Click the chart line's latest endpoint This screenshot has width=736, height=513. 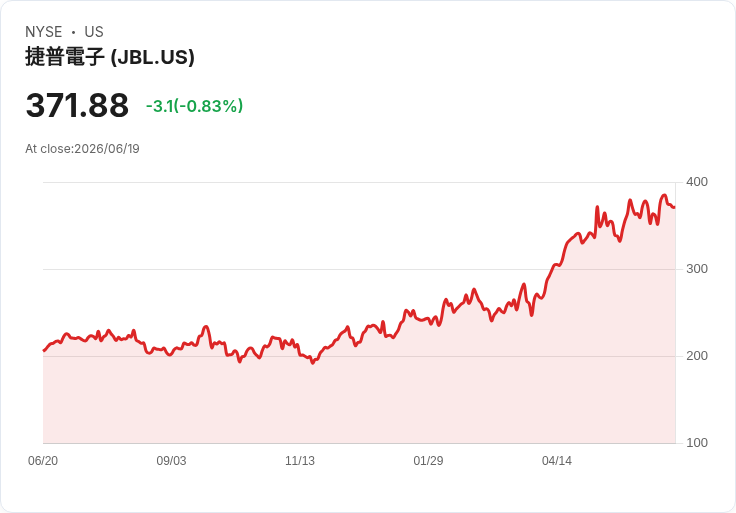(x=675, y=207)
